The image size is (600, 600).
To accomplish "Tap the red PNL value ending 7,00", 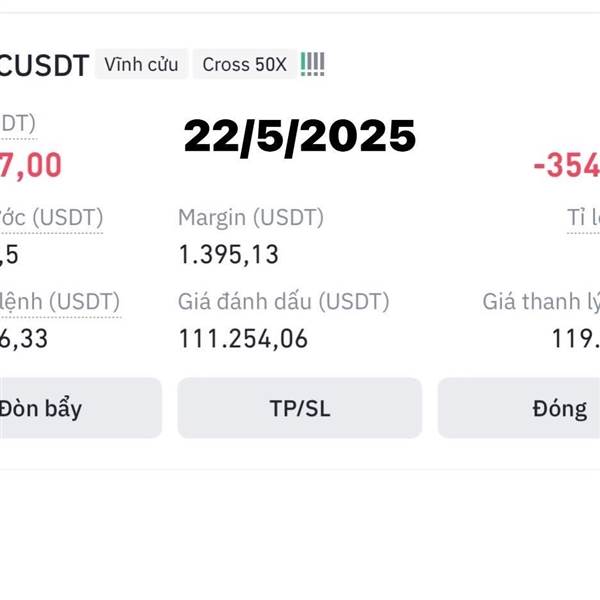I will pyautogui.click(x=30, y=165).
